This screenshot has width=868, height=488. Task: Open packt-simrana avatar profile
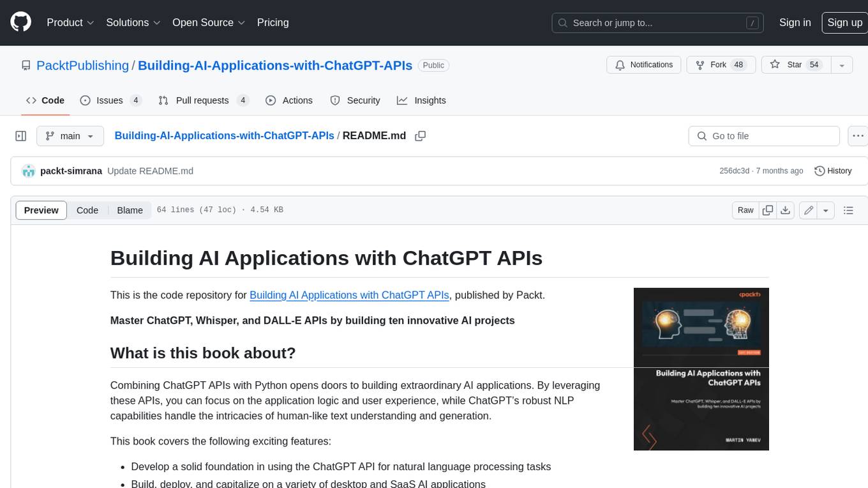[x=28, y=171]
